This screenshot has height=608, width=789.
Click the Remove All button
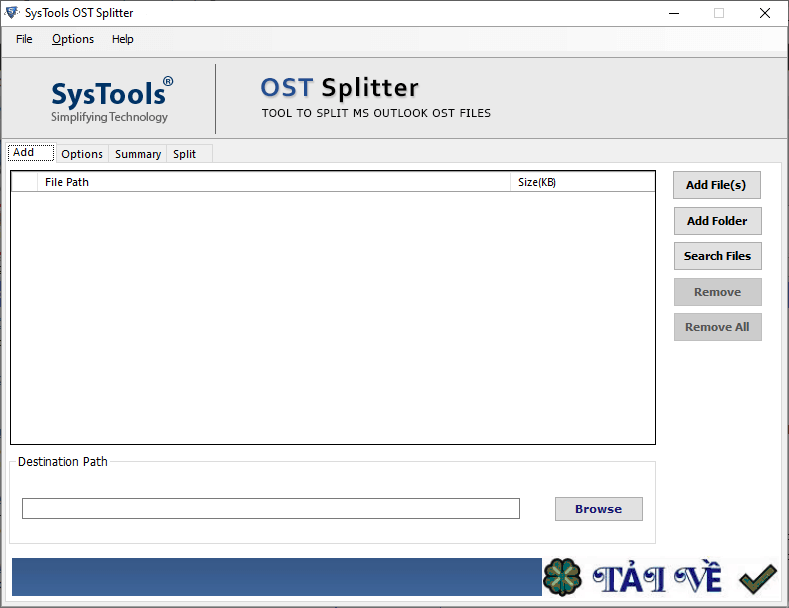click(718, 327)
